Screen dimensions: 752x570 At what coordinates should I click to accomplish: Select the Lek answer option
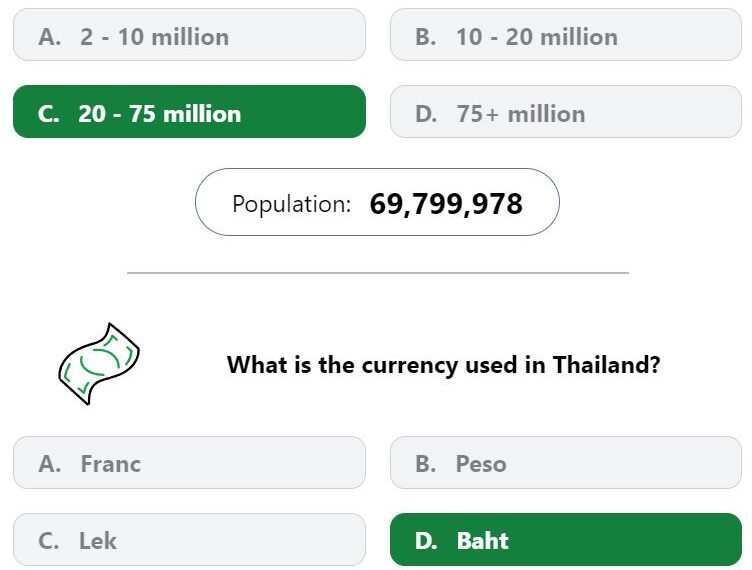[x=189, y=540]
